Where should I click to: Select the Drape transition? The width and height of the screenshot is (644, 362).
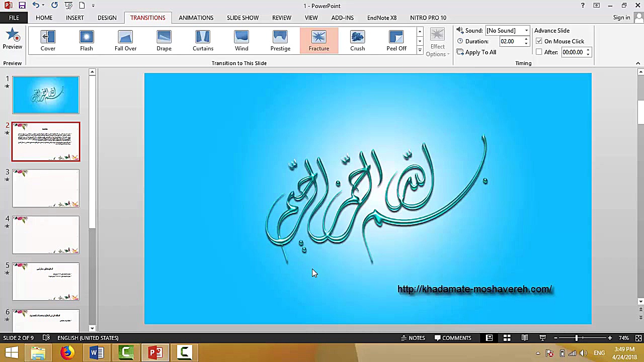tap(164, 40)
